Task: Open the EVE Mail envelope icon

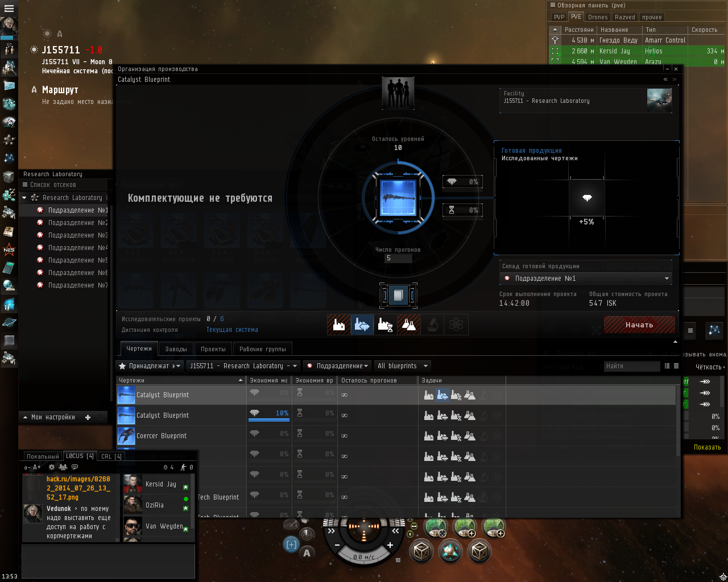Action: coord(9,85)
